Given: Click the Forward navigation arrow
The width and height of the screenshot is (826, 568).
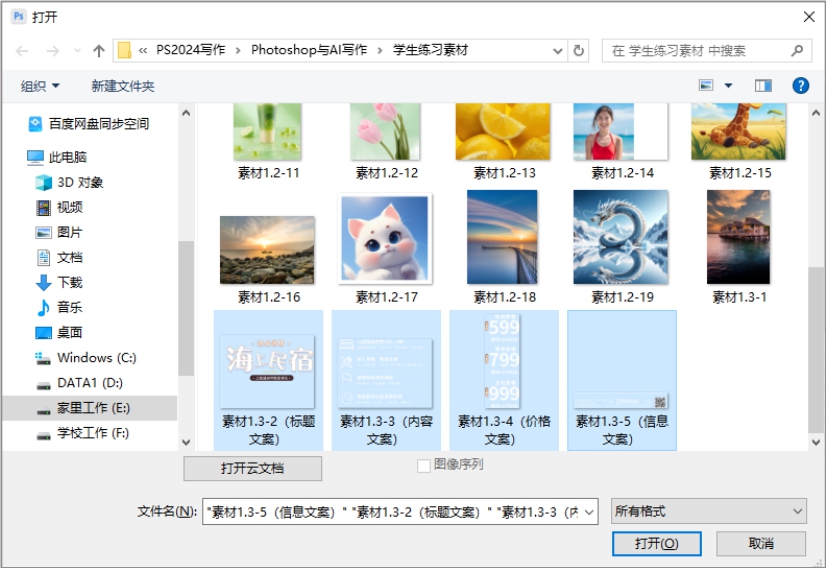Looking at the screenshot, I should coord(53,51).
